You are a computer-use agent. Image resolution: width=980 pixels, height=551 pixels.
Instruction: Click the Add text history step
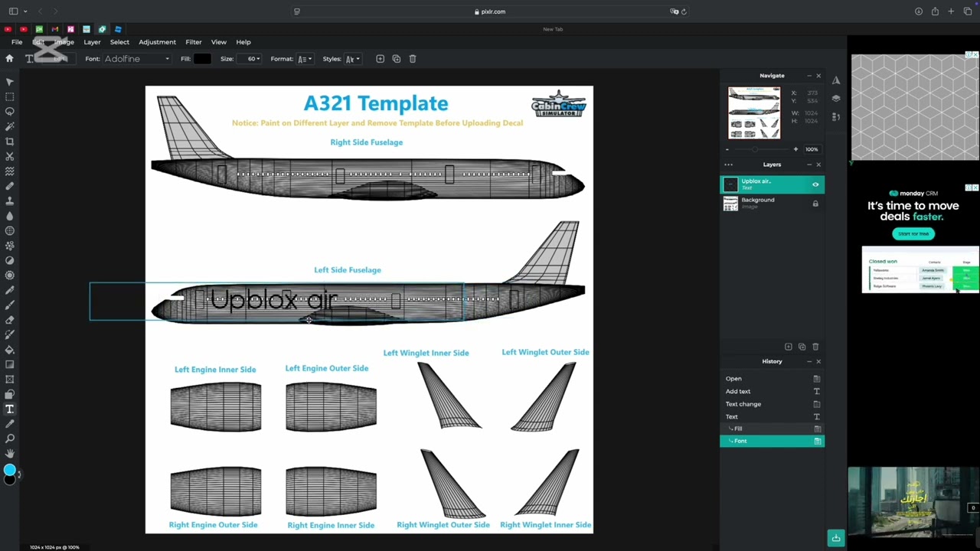(x=772, y=391)
